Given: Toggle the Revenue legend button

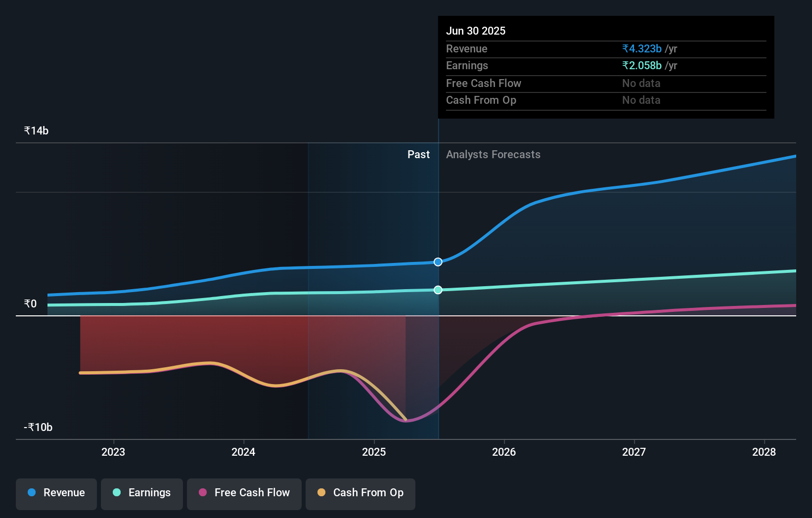Looking at the screenshot, I should coord(56,494).
